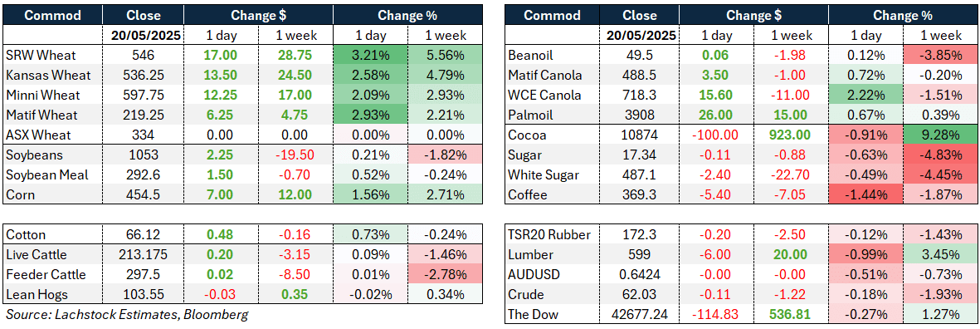
Task: Click The Dow close value 42677.24
Action: pyautogui.click(x=642, y=314)
